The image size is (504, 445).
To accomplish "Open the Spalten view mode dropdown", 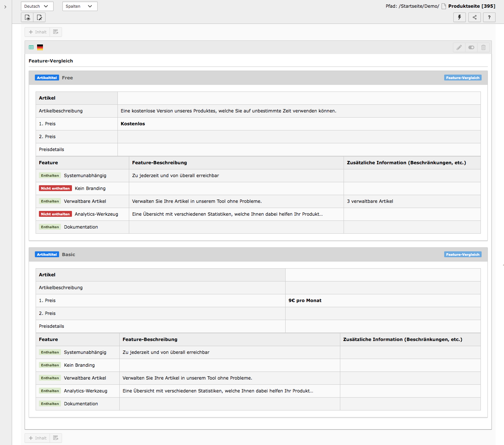I will [80, 6].
